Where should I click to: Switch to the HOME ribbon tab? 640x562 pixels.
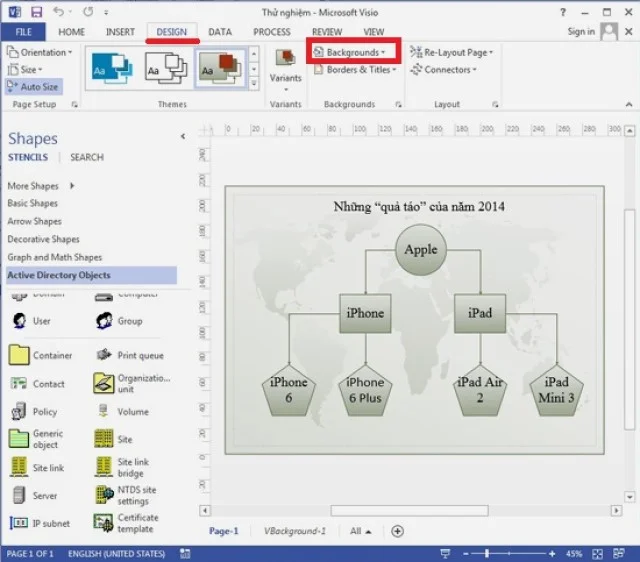pyautogui.click(x=71, y=32)
